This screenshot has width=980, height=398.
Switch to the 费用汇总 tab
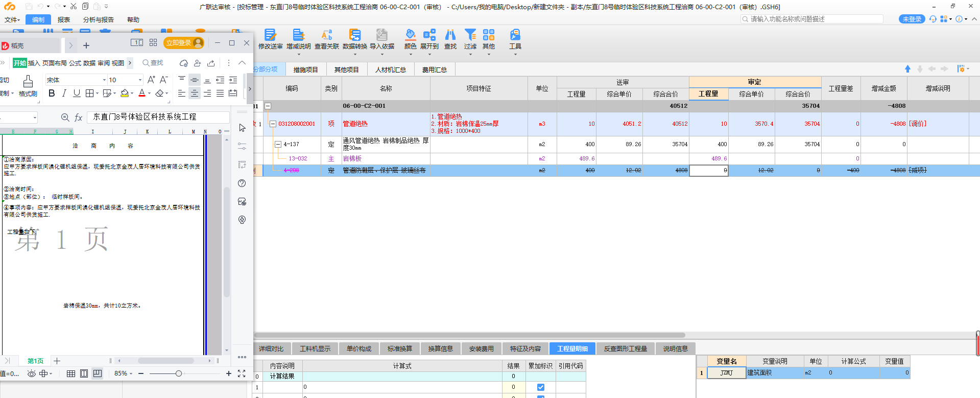[x=435, y=69]
